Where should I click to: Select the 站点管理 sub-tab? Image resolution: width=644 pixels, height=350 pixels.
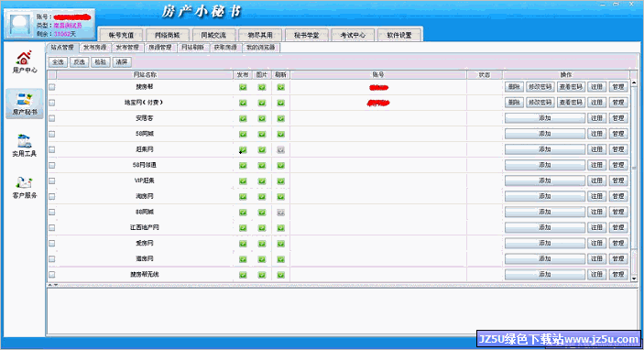62,48
